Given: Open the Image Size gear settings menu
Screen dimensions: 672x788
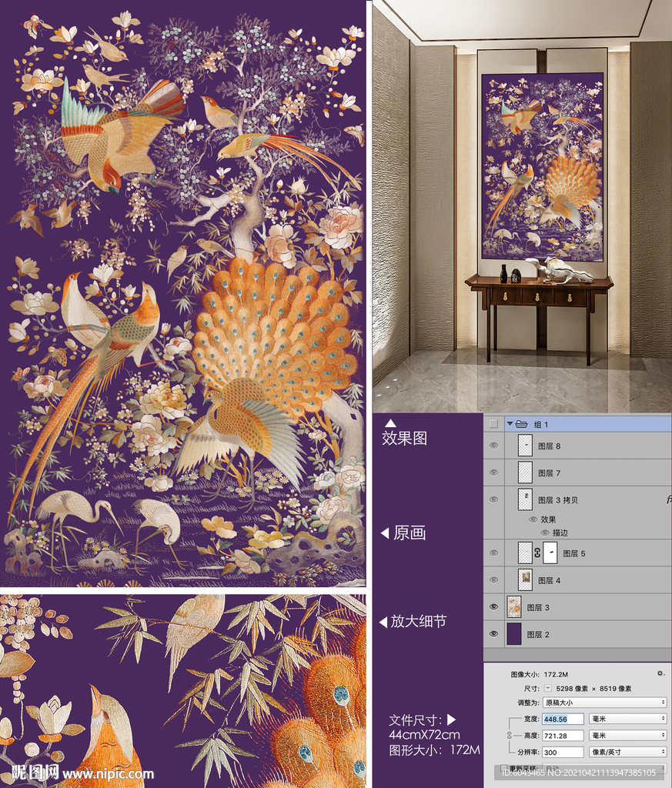Looking at the screenshot, I should 661,673.
